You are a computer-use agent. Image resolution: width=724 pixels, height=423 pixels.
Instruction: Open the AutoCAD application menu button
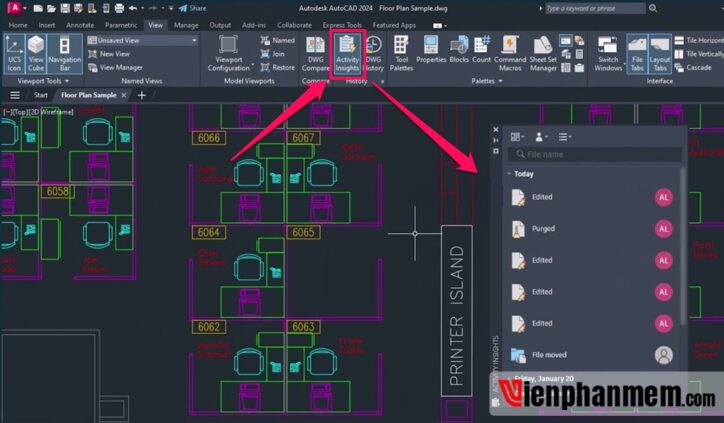pyautogui.click(x=14, y=8)
